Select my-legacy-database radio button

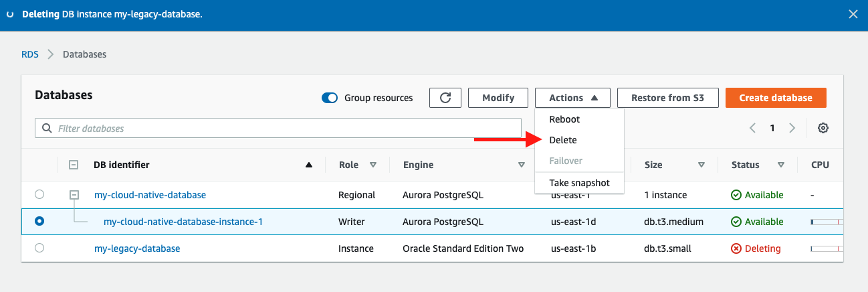point(39,248)
